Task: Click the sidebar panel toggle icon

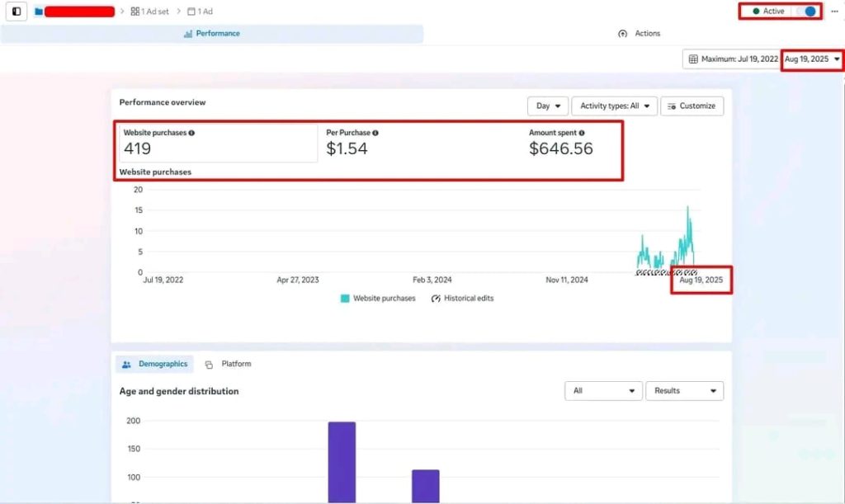Action: (16, 12)
